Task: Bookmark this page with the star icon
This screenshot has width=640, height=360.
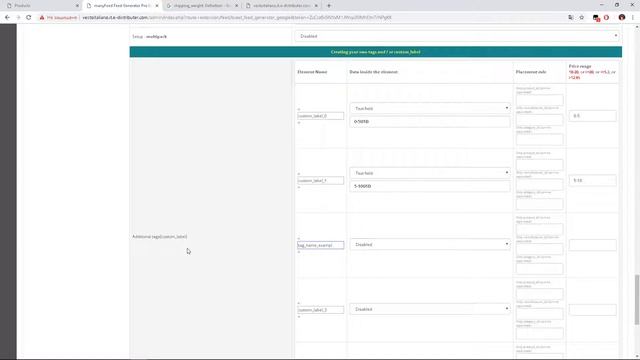Action: pos(582,18)
